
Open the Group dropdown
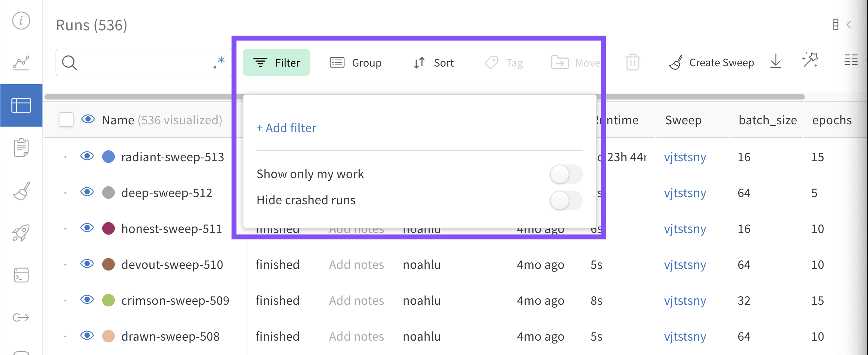point(356,63)
